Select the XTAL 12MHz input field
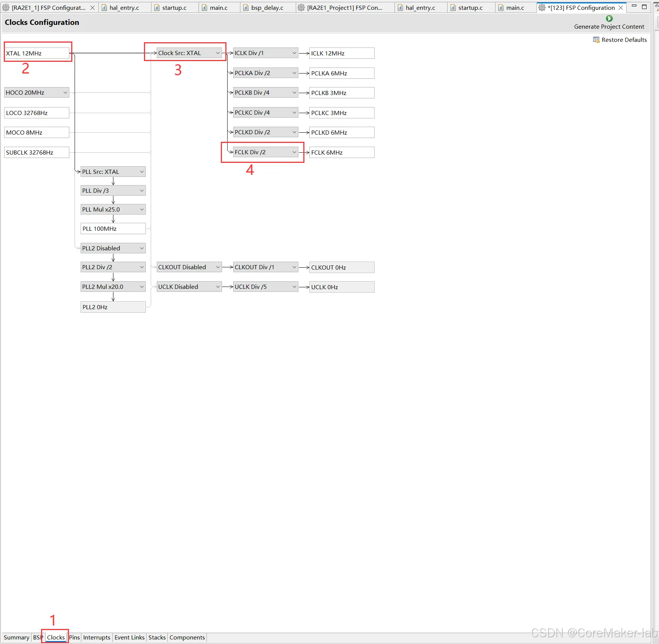The height and width of the screenshot is (644, 659). point(37,53)
